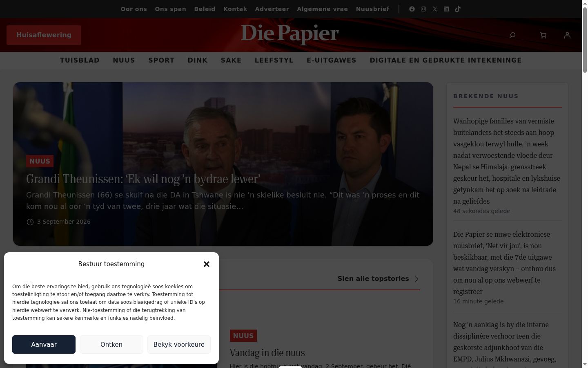Open the Kontak link
This screenshot has width=588, height=368.
coord(235,9)
